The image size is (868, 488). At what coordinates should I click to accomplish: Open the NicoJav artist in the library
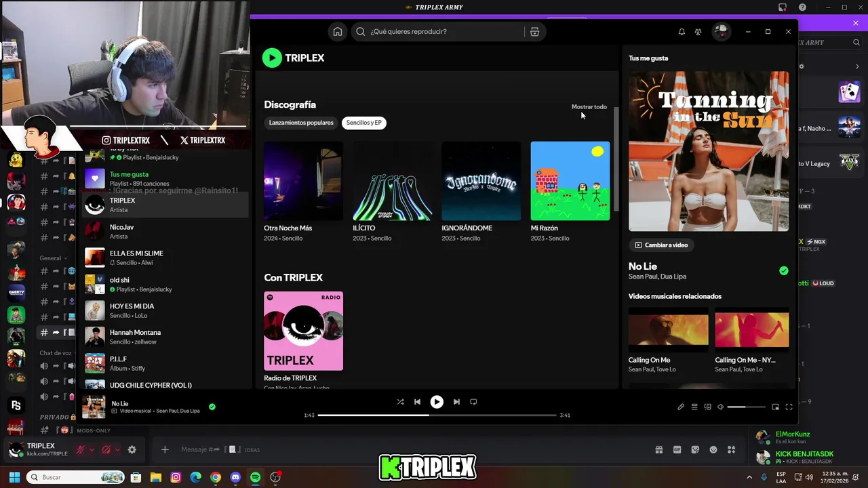tap(165, 231)
